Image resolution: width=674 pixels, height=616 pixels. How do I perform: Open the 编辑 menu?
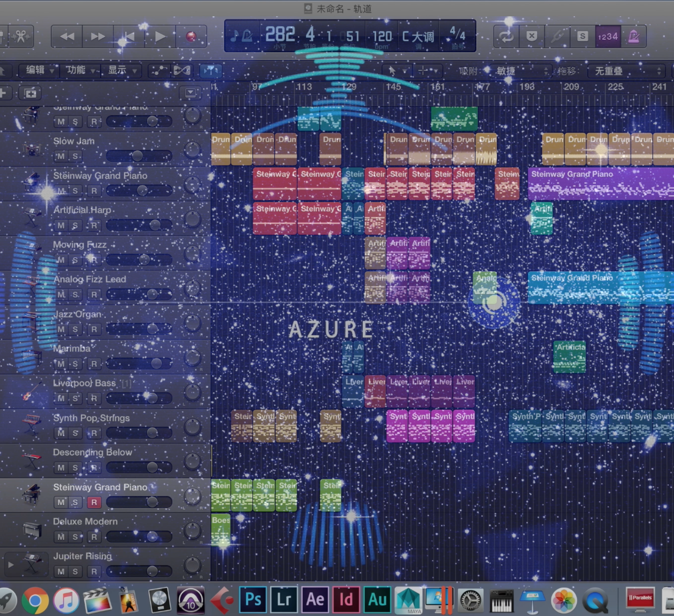(40, 70)
